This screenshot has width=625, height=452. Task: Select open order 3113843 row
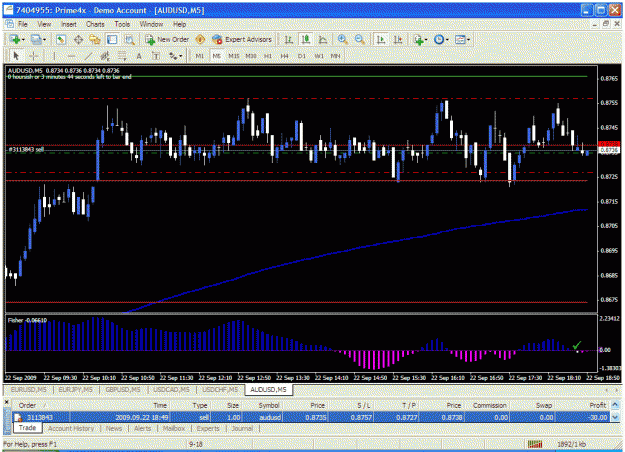click(311, 418)
